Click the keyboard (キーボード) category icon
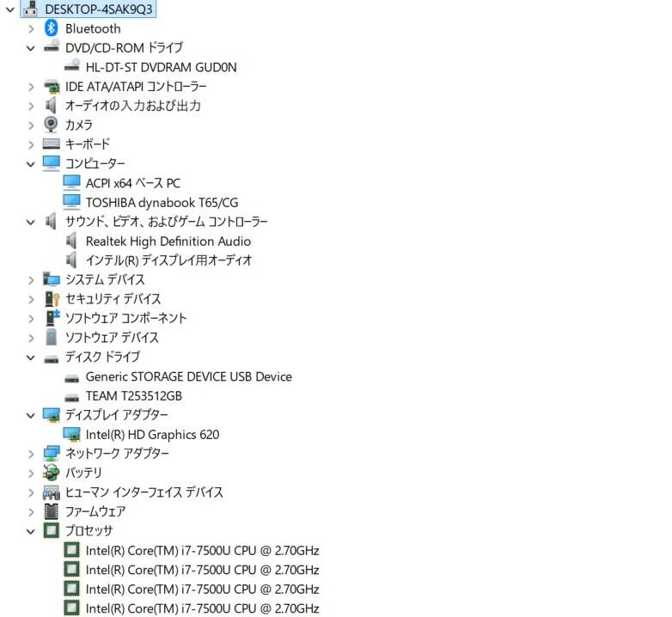 click(51, 144)
